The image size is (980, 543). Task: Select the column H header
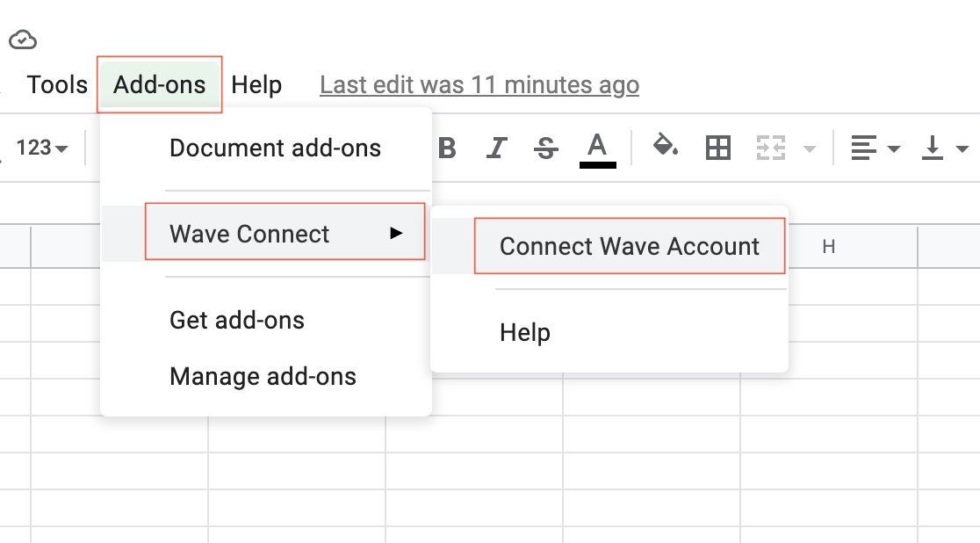coord(828,247)
